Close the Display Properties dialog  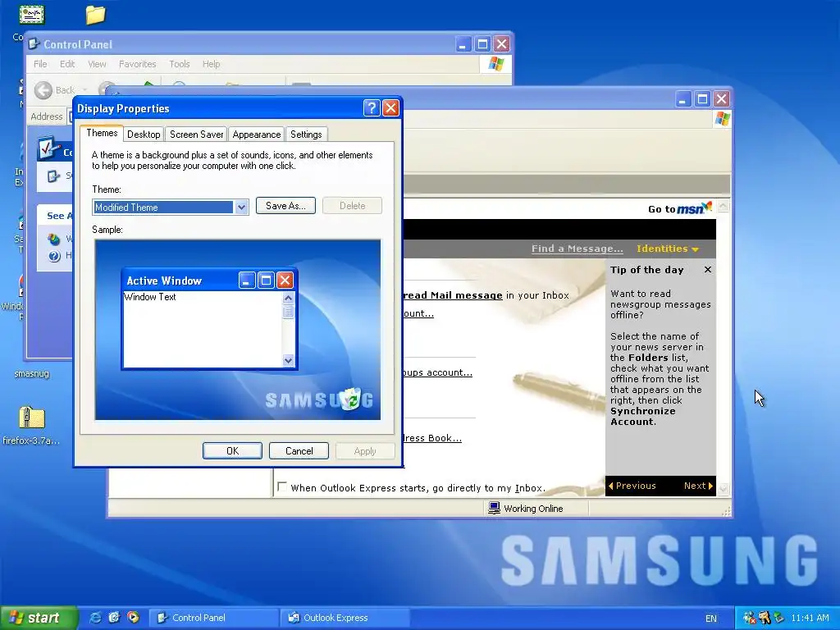tap(391, 108)
